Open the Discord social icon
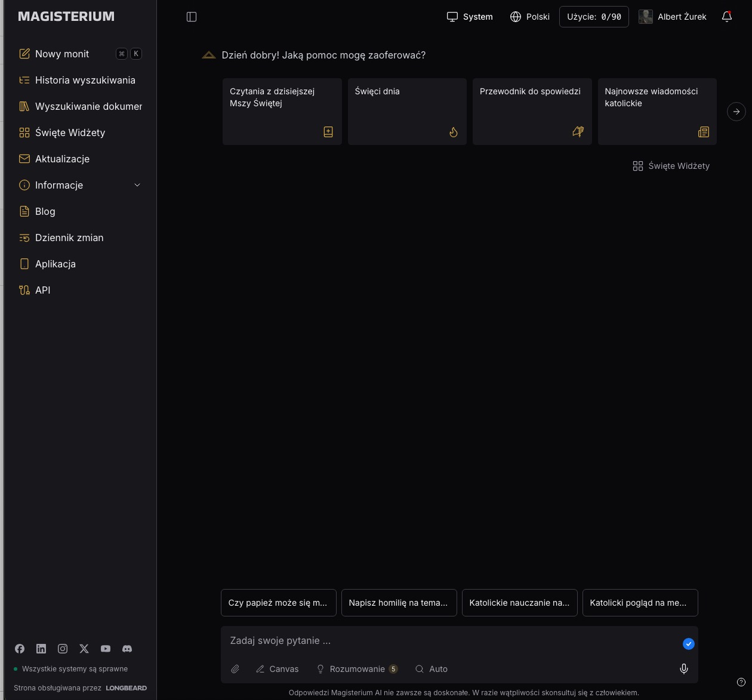The image size is (752, 700). point(127,649)
